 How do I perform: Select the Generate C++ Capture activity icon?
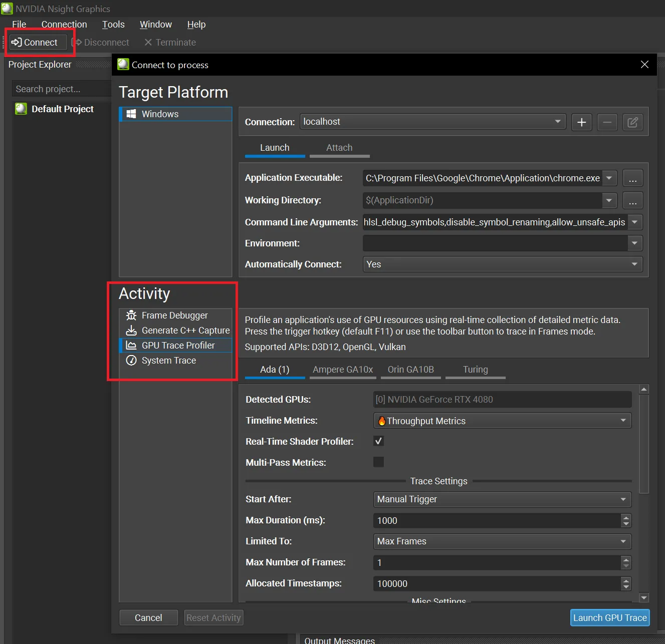pyautogui.click(x=131, y=330)
